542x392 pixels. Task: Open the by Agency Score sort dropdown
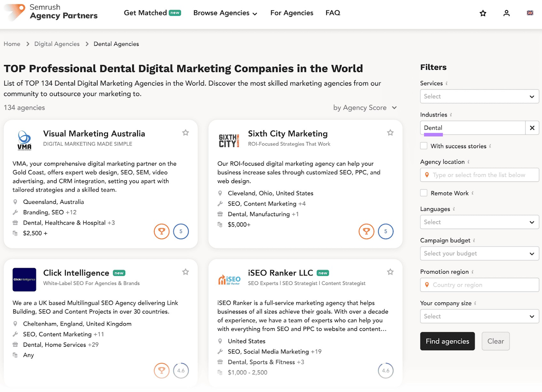[364, 108]
